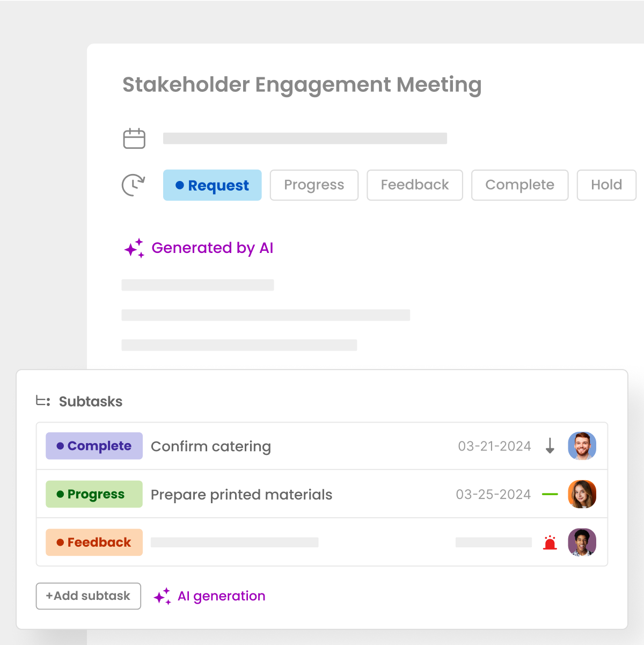
Task: Click the +Add subtask button
Action: point(88,596)
